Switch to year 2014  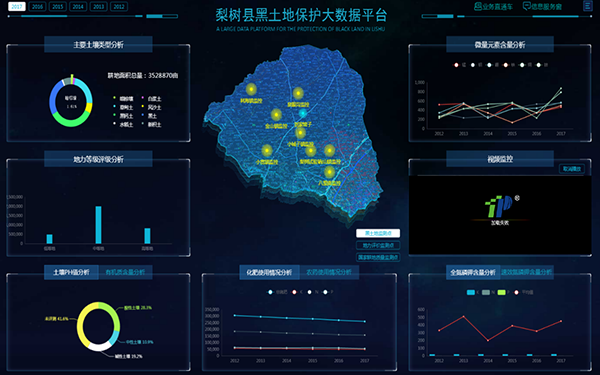pyautogui.click(x=78, y=7)
